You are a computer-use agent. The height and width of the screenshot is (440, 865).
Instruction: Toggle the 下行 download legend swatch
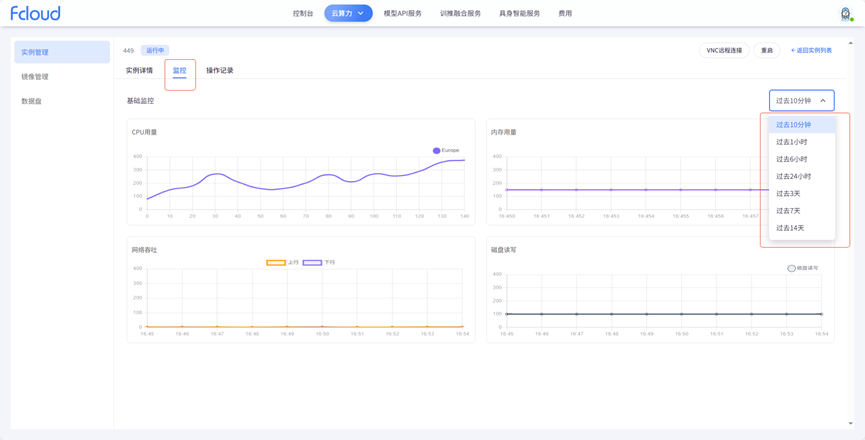click(x=312, y=262)
